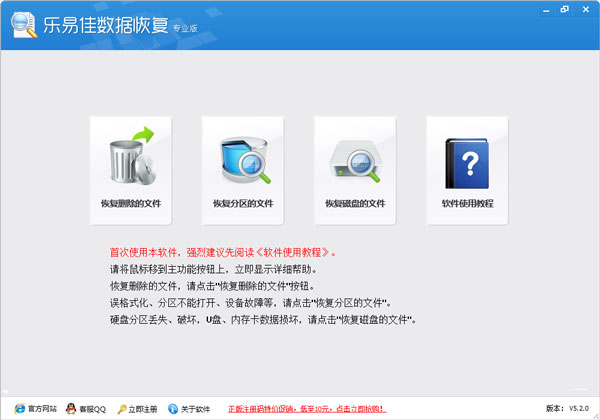Choose the 恢复分区的文件 button label
600x420 pixels.
pos(242,204)
